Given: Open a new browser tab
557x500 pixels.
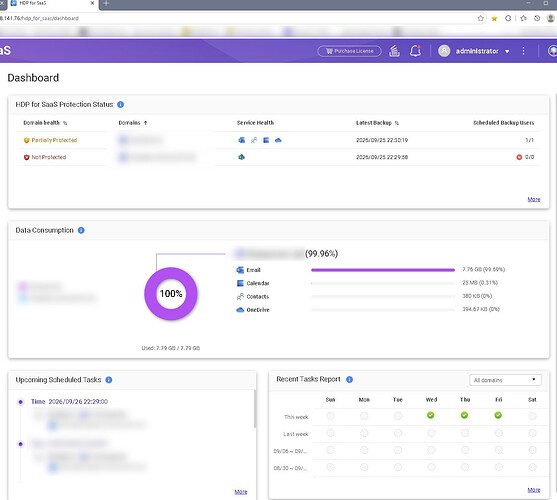Looking at the screenshot, I should [106, 4].
